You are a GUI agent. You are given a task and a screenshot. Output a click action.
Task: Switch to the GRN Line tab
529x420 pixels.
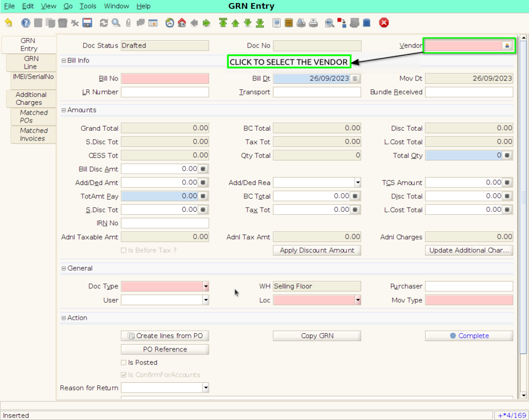[30, 63]
